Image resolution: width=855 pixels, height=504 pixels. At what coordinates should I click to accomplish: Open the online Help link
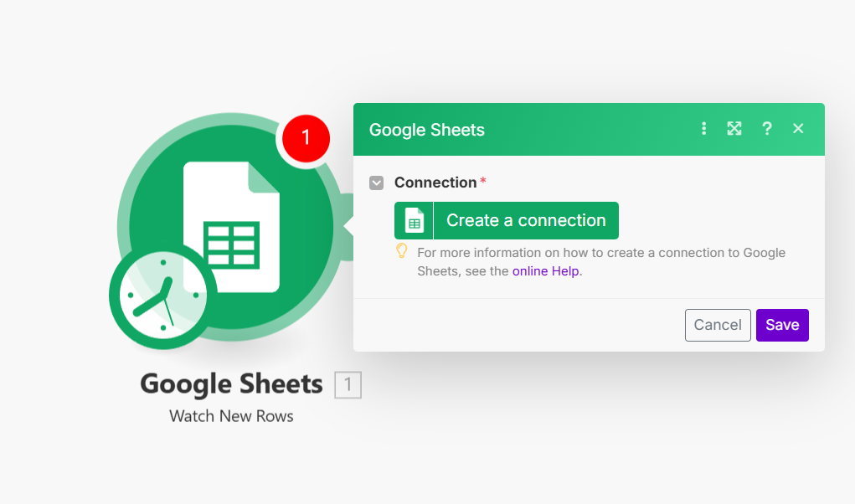546,270
